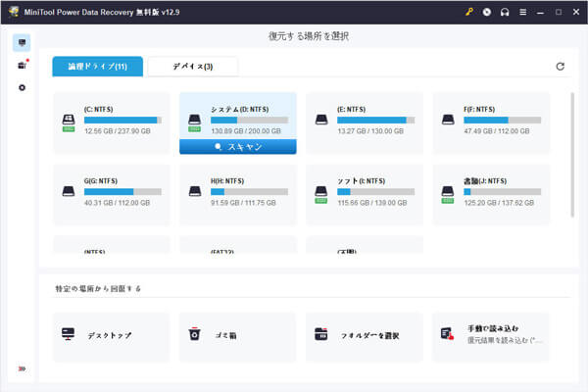Click the 手動で読み込む label
This screenshot has width=588, height=392.
tap(493, 328)
